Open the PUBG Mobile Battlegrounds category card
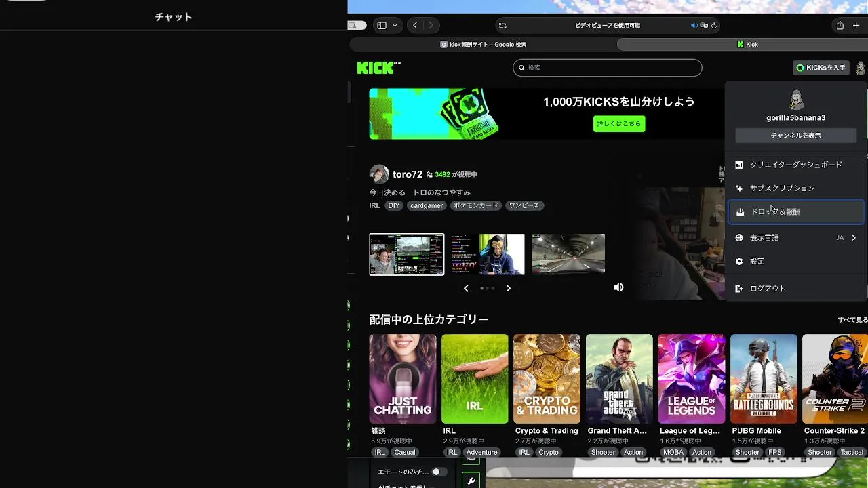This screenshot has width=868, height=488. [x=764, y=379]
